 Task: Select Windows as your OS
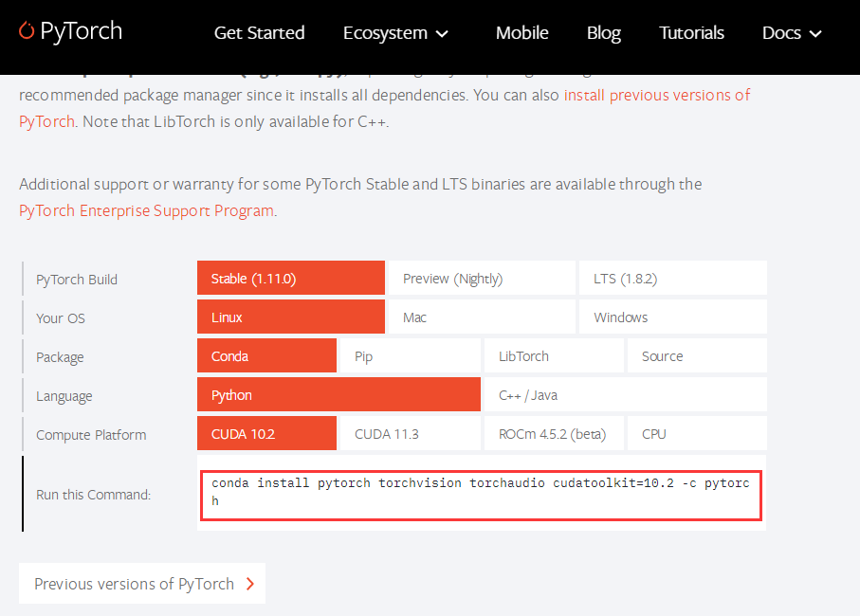click(672, 317)
